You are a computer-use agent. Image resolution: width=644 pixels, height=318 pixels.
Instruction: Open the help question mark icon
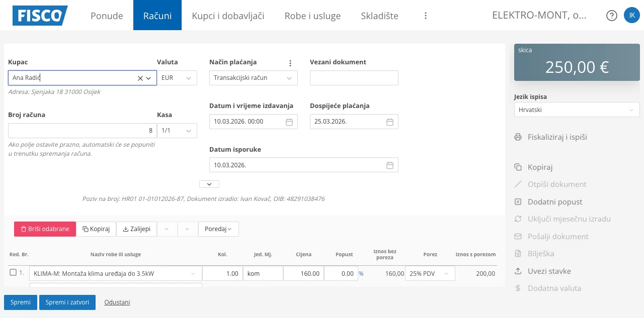click(611, 15)
